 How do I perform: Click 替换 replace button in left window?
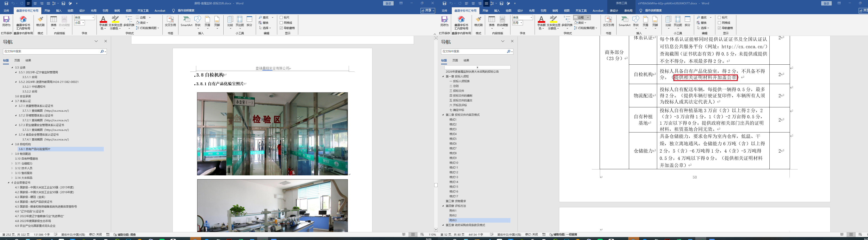[x=264, y=23]
